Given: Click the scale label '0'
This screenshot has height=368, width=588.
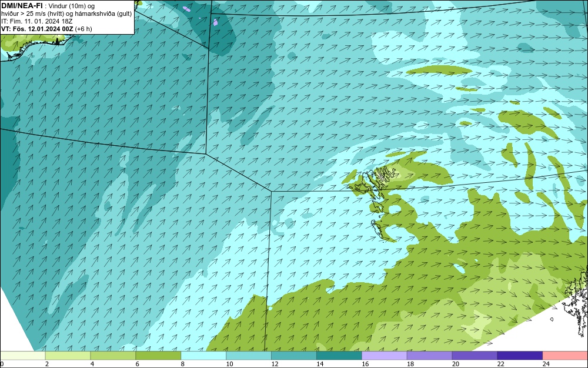Looking at the screenshot, I should coord(2,364).
